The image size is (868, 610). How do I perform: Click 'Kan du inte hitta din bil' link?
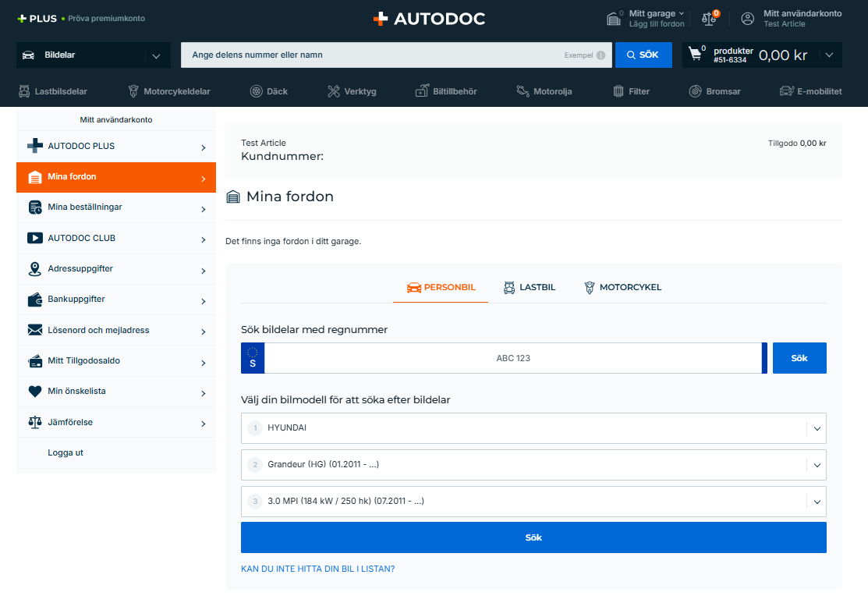[317, 569]
